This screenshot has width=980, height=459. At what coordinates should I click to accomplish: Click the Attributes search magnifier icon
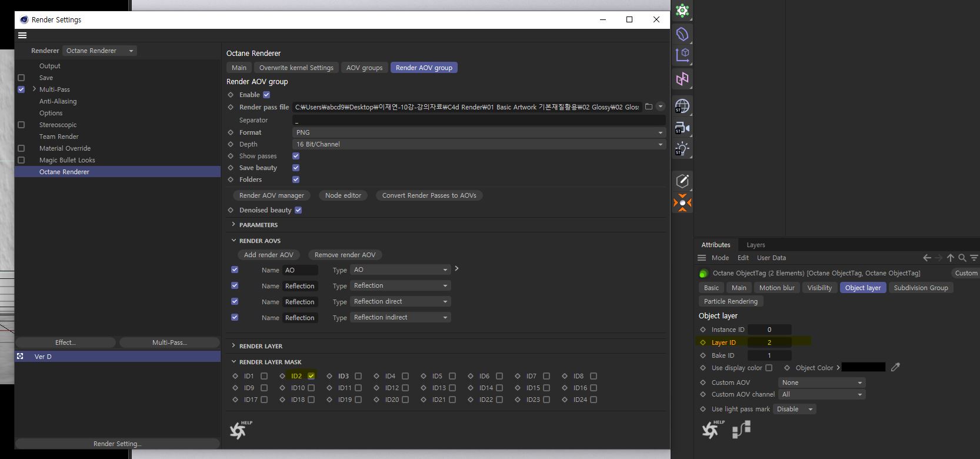coord(962,258)
